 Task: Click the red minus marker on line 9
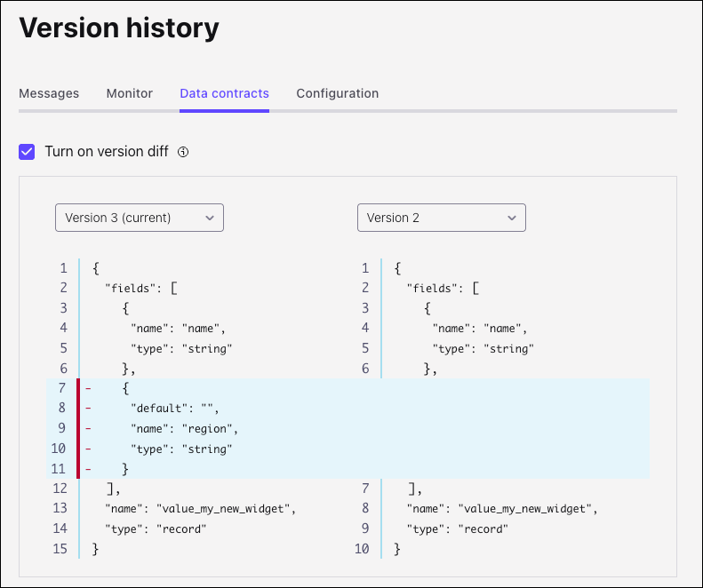point(88,429)
